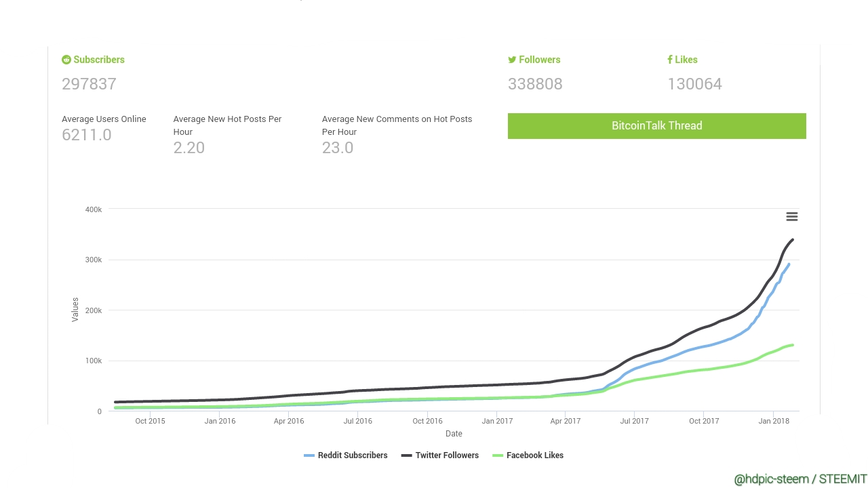Toggle Facebook Likes series in legend
Image resolution: width=868 pixels, height=488 pixels.
pyautogui.click(x=528, y=455)
